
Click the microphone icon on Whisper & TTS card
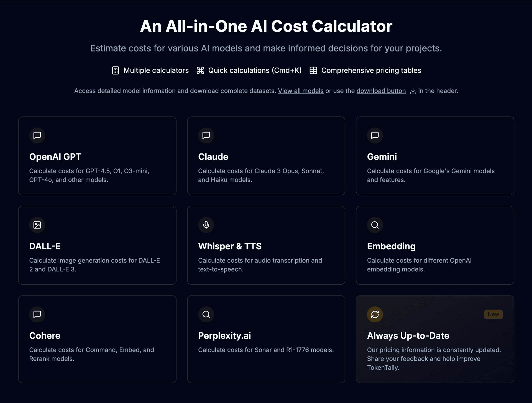[206, 225]
